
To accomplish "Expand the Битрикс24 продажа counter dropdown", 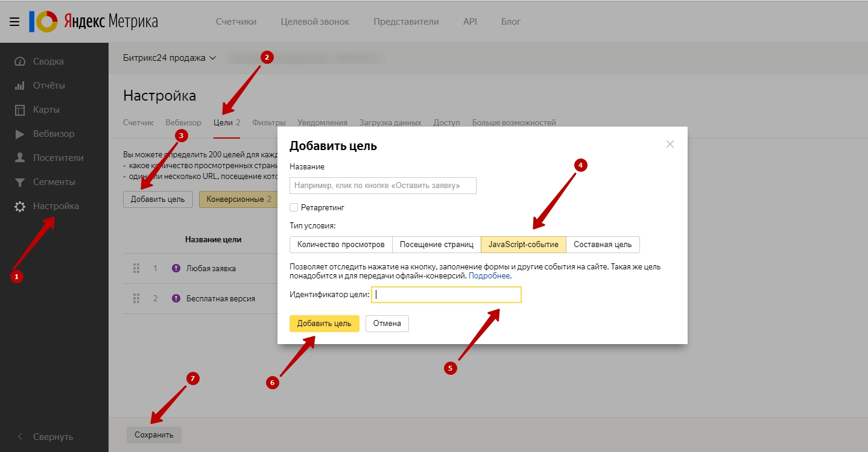I will point(169,58).
